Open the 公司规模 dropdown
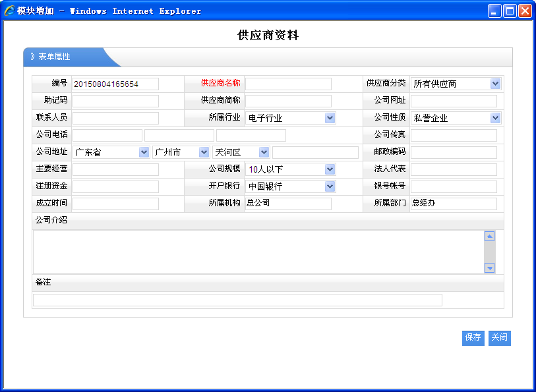 pos(291,169)
